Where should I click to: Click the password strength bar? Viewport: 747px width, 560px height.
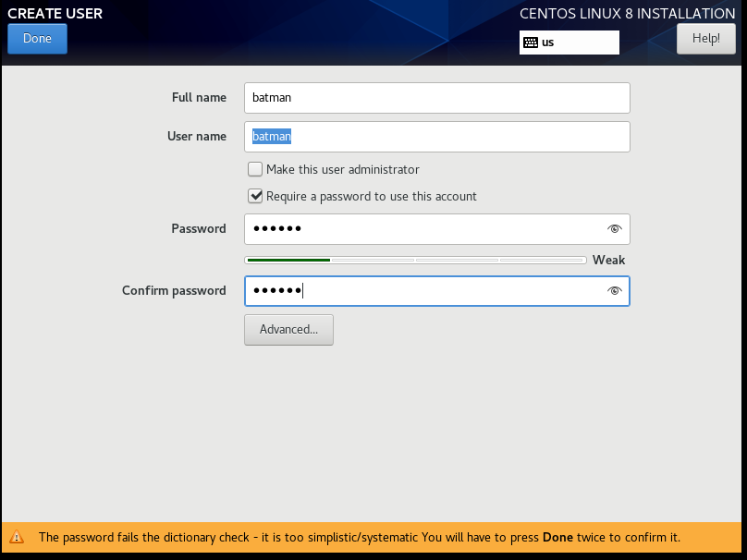415,260
